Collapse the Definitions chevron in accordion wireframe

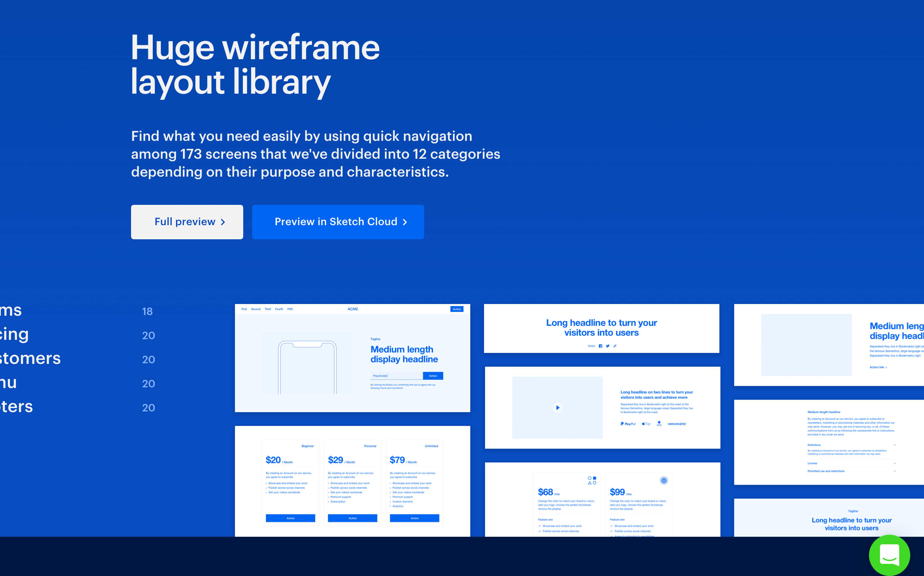pyautogui.click(x=895, y=445)
